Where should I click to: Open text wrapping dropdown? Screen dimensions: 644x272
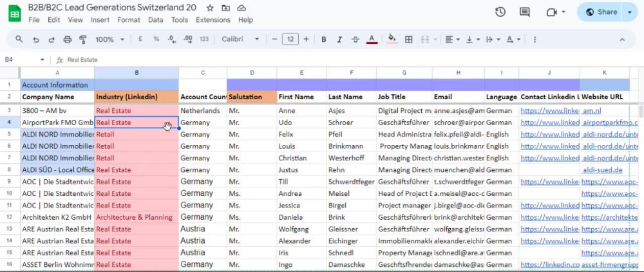coord(493,39)
